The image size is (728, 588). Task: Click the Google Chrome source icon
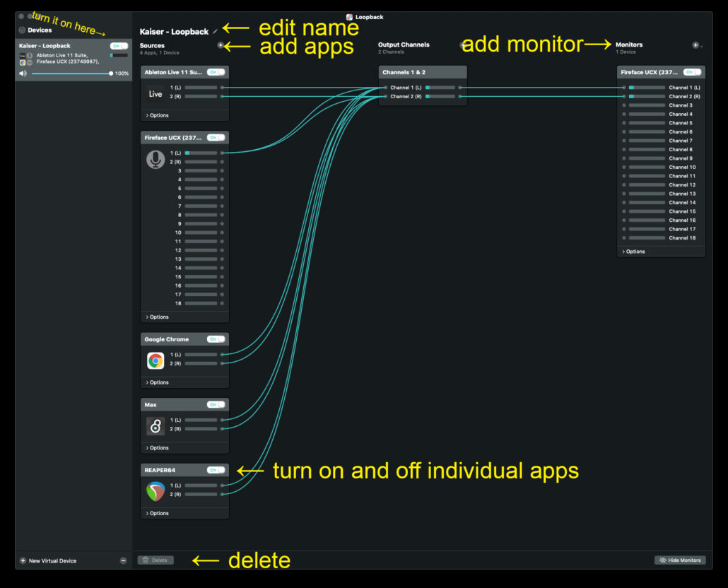(155, 360)
